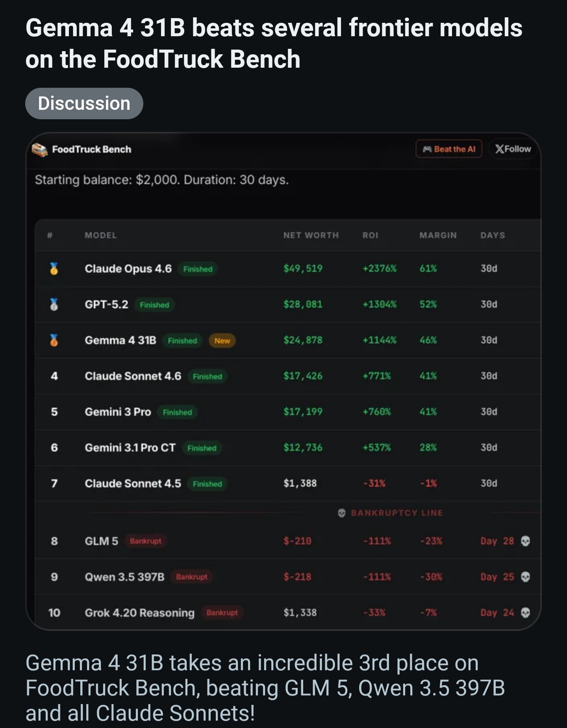Screen dimensions: 567x728
Task: Click the skull icon next to Day 24
Action: coord(525,613)
